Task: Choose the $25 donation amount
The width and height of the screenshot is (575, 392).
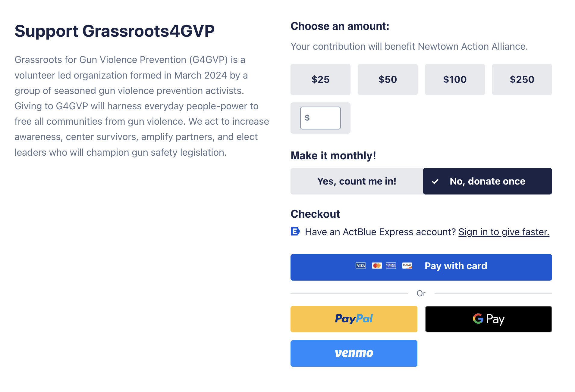Action: [x=320, y=79]
